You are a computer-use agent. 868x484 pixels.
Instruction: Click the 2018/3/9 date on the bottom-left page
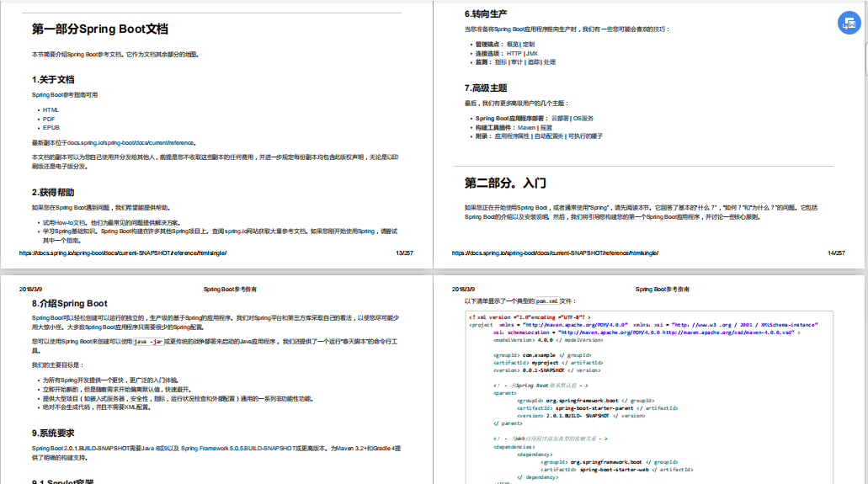coord(30,289)
